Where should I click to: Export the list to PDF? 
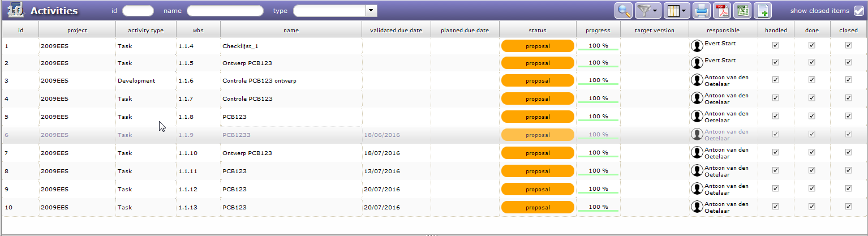721,10
